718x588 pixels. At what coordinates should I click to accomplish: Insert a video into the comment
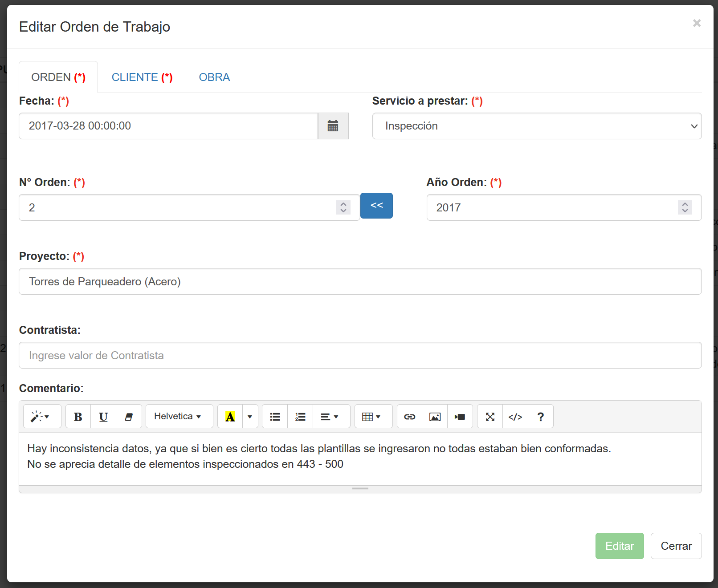pos(460,417)
